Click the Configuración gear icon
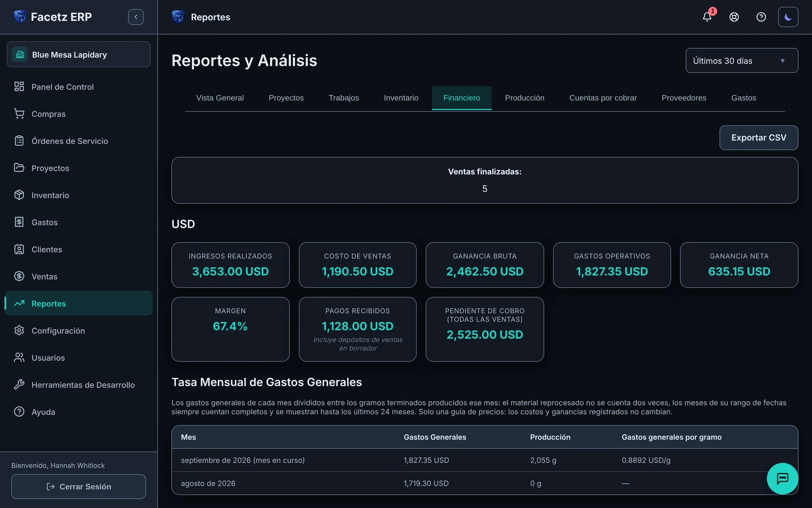The height and width of the screenshot is (508, 812). [x=19, y=330]
